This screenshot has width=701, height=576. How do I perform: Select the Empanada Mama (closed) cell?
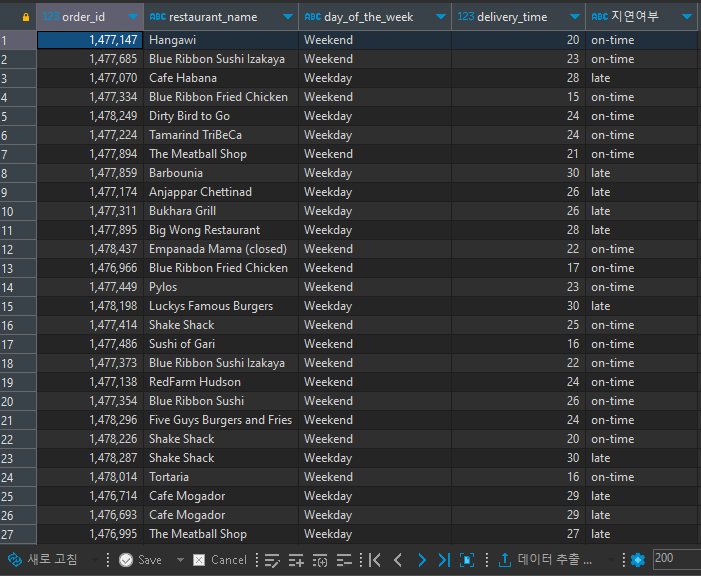pyautogui.click(x=221, y=249)
